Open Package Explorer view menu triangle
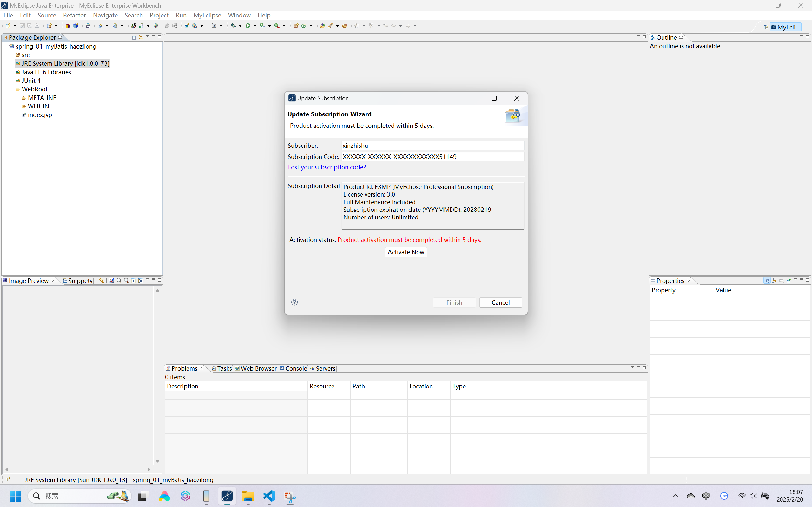The width and height of the screenshot is (812, 507). pos(147,36)
